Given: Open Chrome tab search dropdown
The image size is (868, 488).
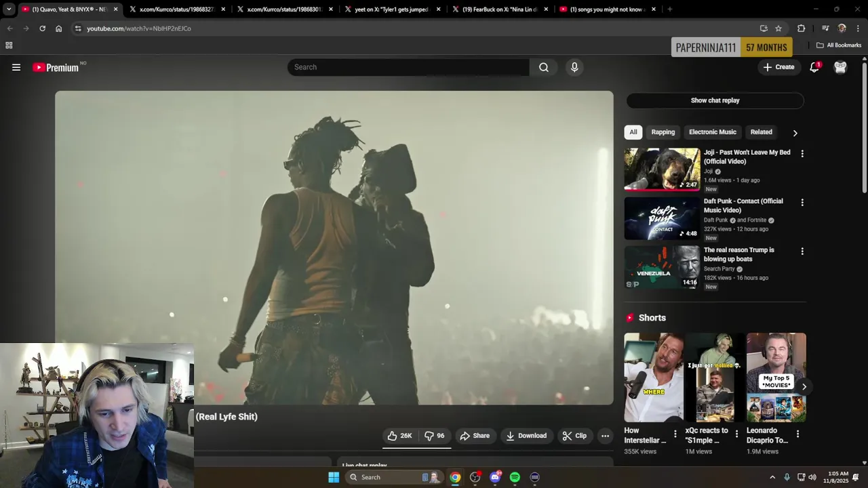Looking at the screenshot, I should (9, 9).
